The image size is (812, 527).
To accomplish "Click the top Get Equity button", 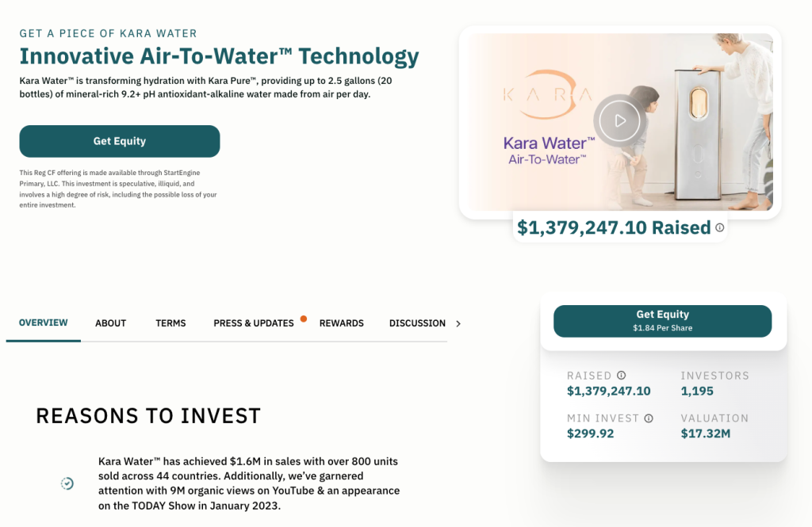I will click(x=120, y=141).
